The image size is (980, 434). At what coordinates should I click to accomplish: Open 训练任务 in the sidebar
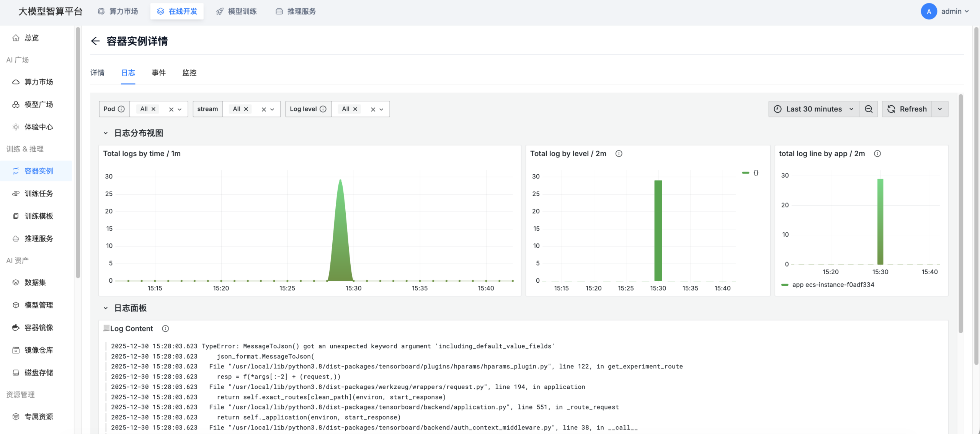click(39, 193)
